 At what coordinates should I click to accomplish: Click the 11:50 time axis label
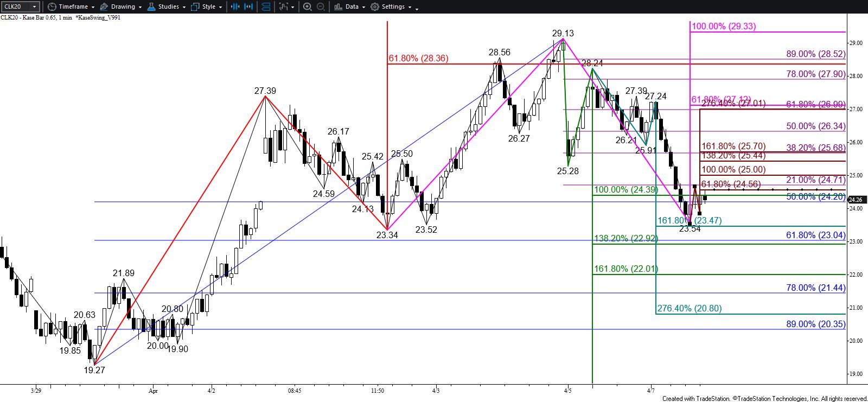(378, 390)
